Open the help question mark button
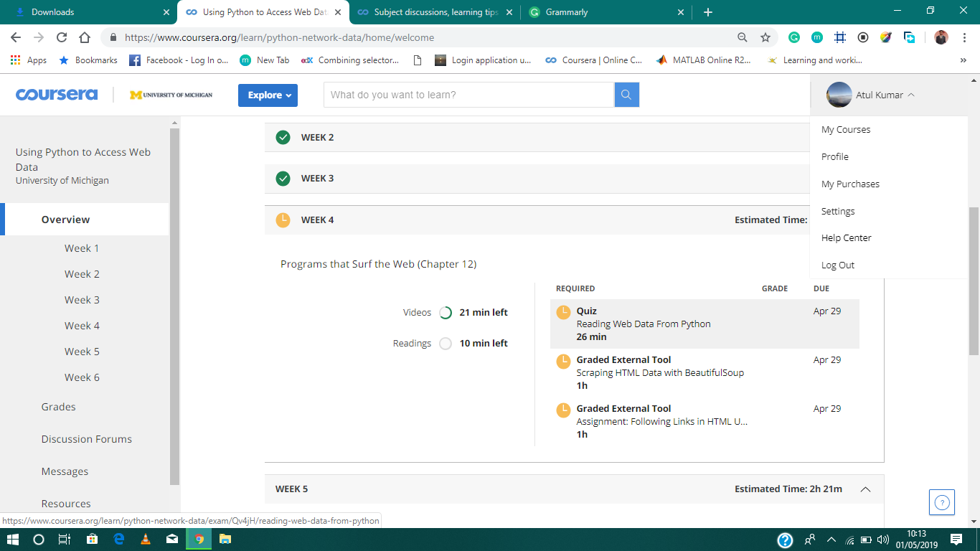Screen dimensions: 980x551 coord(941,502)
